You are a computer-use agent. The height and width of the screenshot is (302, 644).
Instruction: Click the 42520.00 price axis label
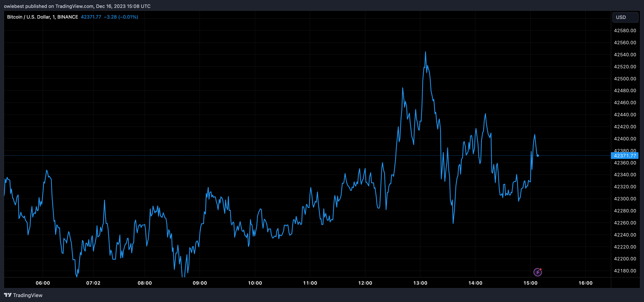[625, 67]
